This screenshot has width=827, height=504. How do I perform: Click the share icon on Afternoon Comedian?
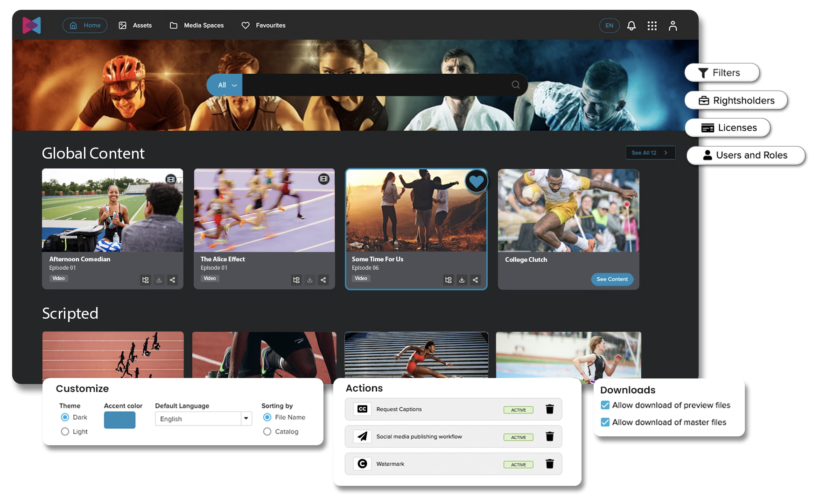click(172, 280)
